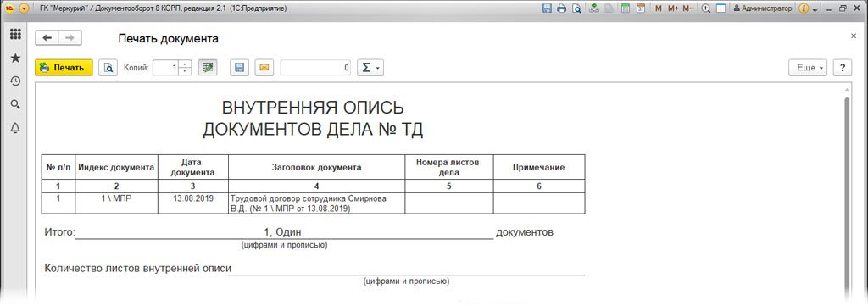The height and width of the screenshot is (306, 868).
Task: Click the question mark help button
Action: tap(842, 68)
